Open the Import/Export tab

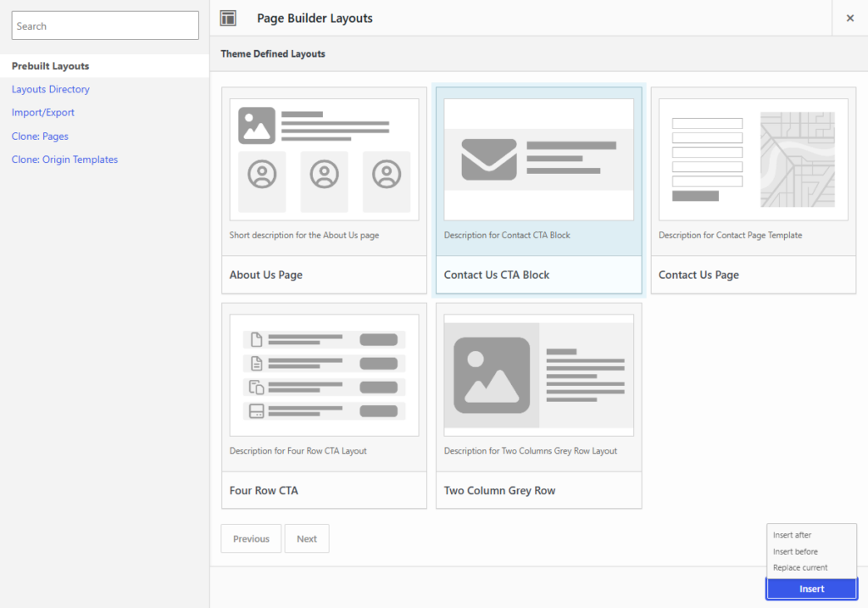pos(42,113)
